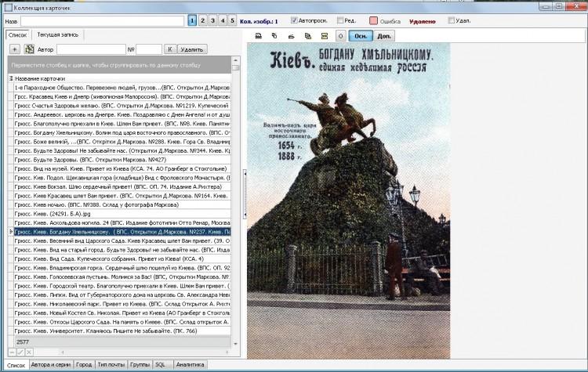Click the checkmark post button below the list
Image resolution: width=588 pixels, height=372 pixels.
[20, 352]
